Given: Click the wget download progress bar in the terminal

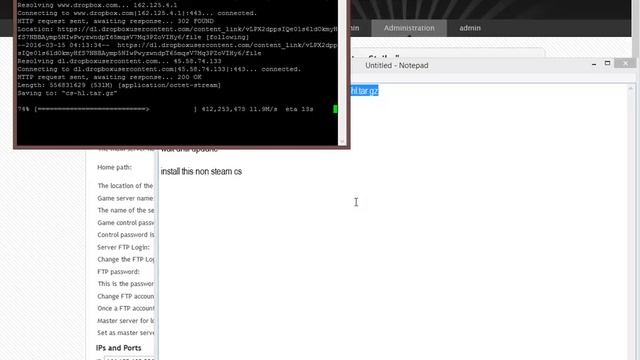Looking at the screenshot, I should (116, 109).
